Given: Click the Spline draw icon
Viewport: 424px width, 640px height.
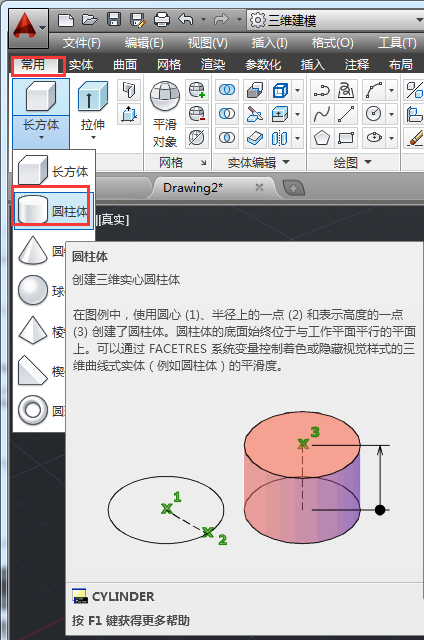Looking at the screenshot, I should 322,114.
